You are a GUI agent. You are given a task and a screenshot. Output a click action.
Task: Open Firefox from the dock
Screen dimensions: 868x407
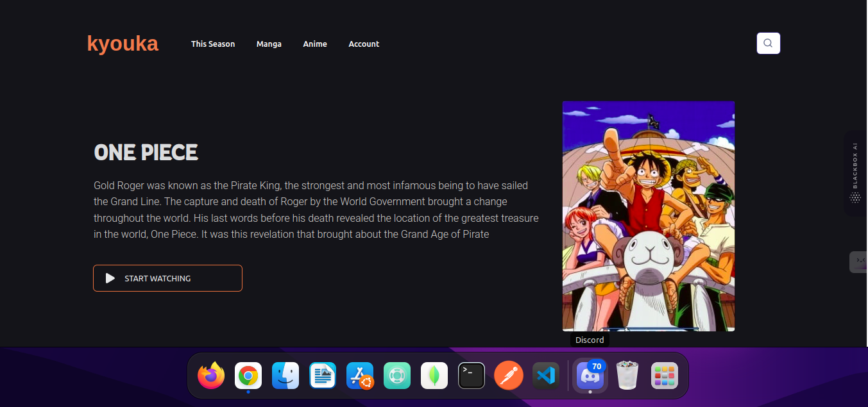click(211, 376)
